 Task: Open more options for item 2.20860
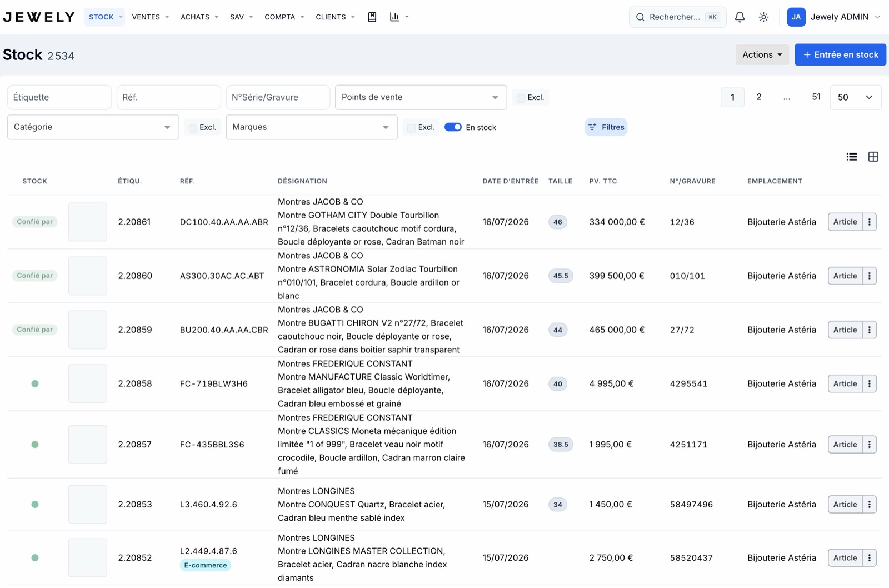pos(870,276)
